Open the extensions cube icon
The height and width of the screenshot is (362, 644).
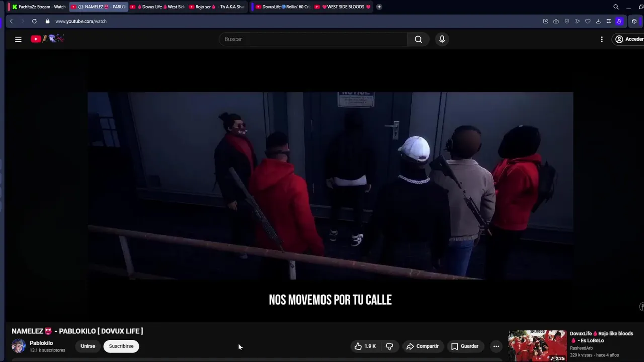click(634, 21)
